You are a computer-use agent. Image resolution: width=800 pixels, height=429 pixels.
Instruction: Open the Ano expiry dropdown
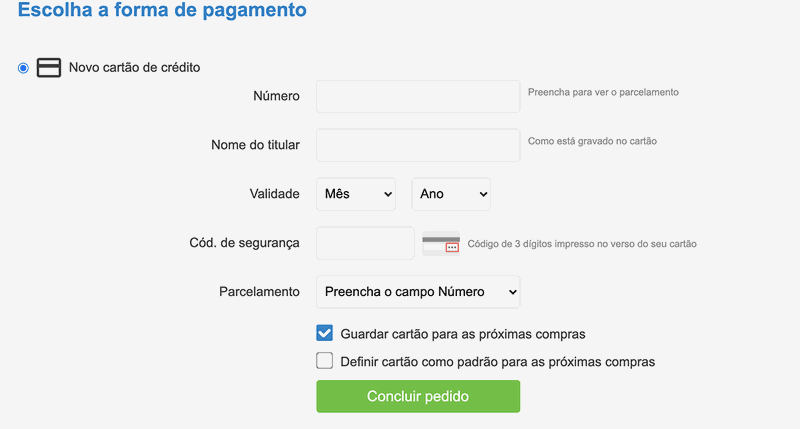pos(451,194)
